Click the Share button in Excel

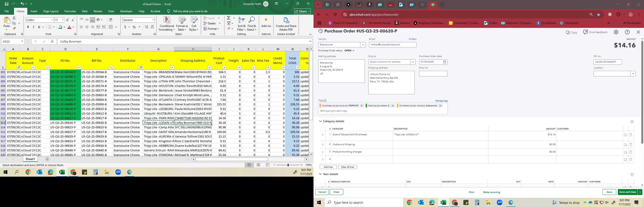tap(302, 11)
